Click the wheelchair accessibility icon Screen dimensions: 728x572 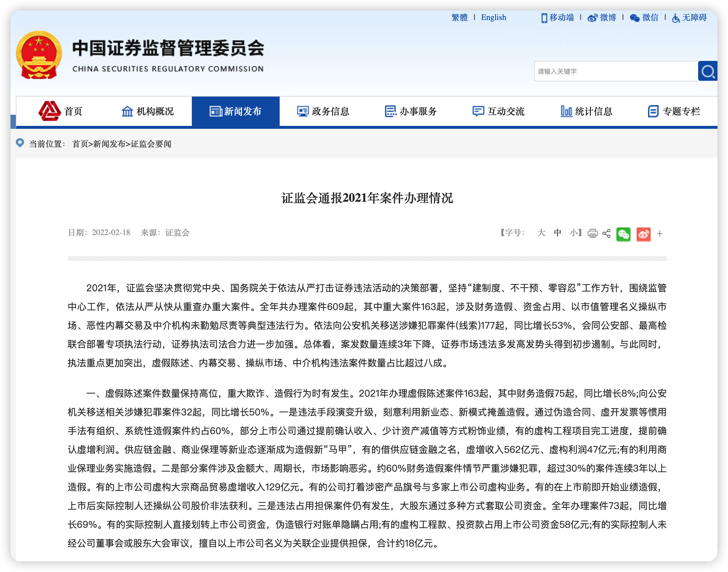pyautogui.click(x=676, y=18)
